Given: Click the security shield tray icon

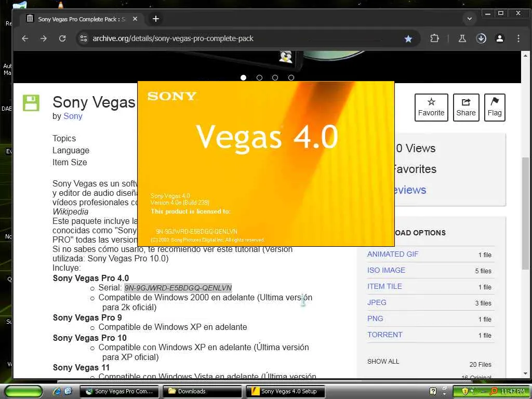Looking at the screenshot, I should 465,391.
